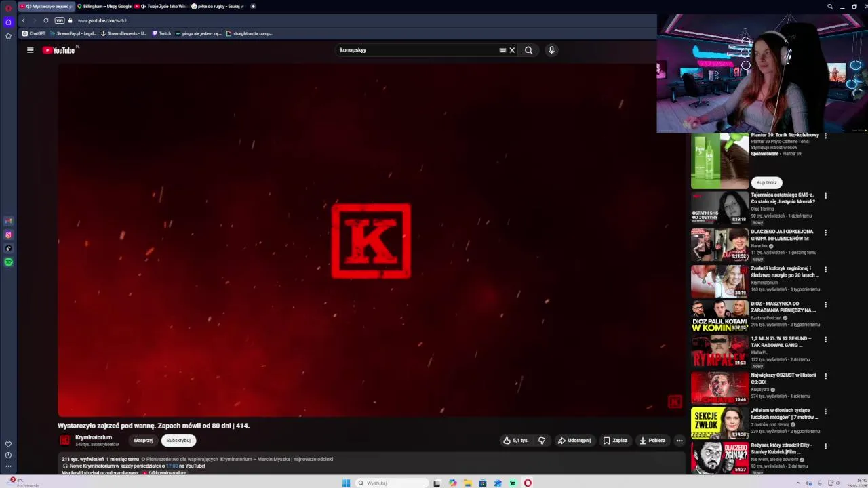Open the Opera sidebar bookmarks star
Image resolution: width=868 pixels, height=488 pixels.
click(x=8, y=36)
